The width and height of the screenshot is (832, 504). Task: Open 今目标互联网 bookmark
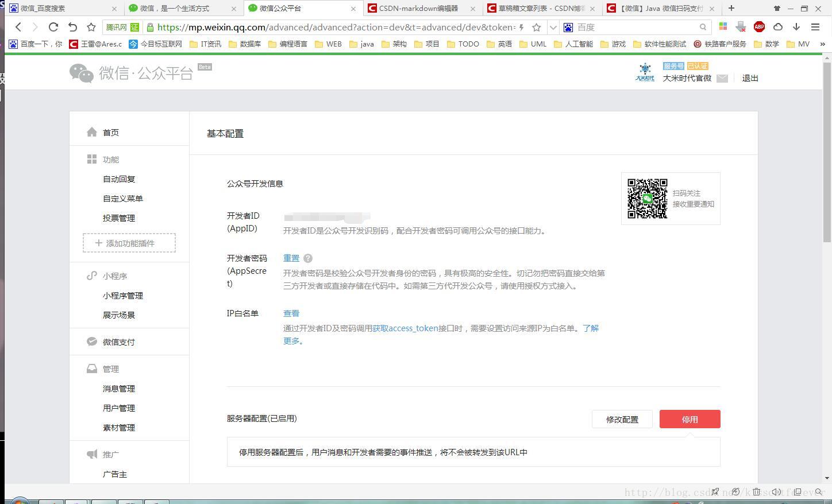point(156,44)
